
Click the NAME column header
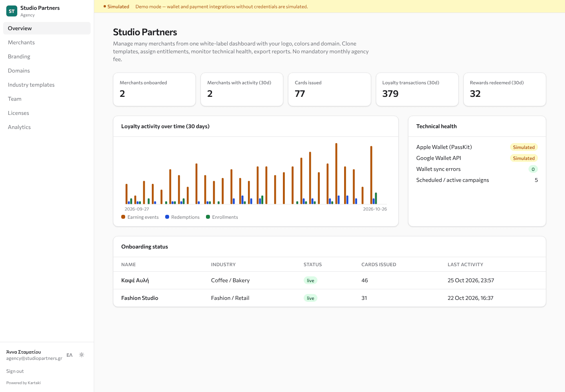click(x=128, y=265)
